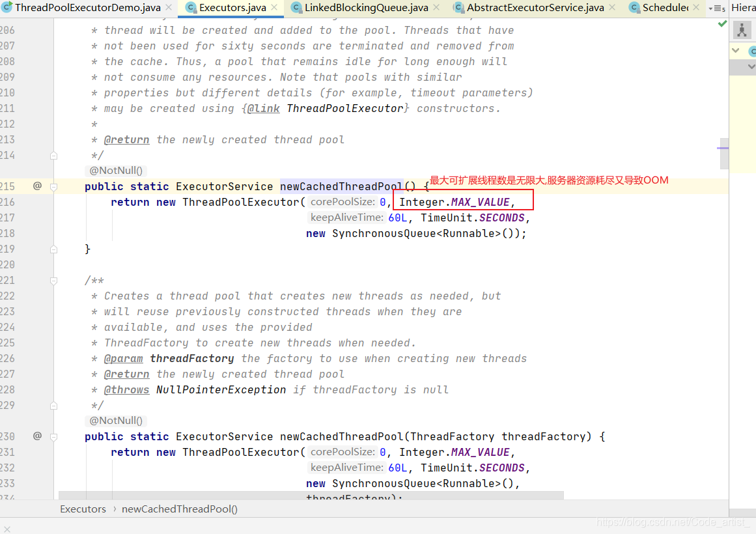Click TimeUnit.SECONDS on line 232
Image resolution: width=756 pixels, height=534 pixels.
(472, 468)
